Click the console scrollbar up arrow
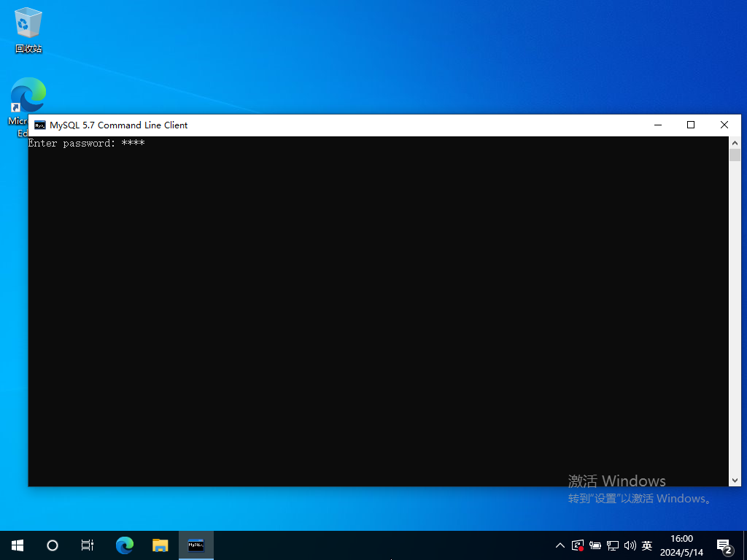The width and height of the screenshot is (747, 560). pyautogui.click(x=735, y=143)
